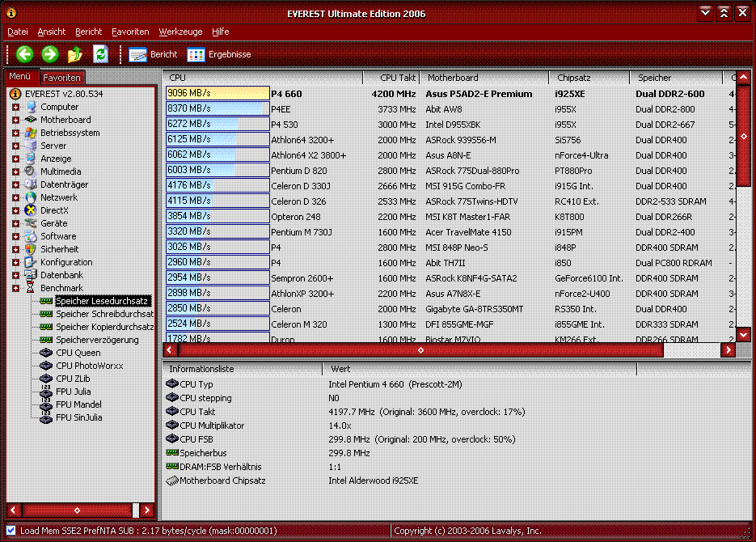This screenshot has height=542, width=756.
Task: Select the Sicherheit shield icon
Action: pos(31,249)
